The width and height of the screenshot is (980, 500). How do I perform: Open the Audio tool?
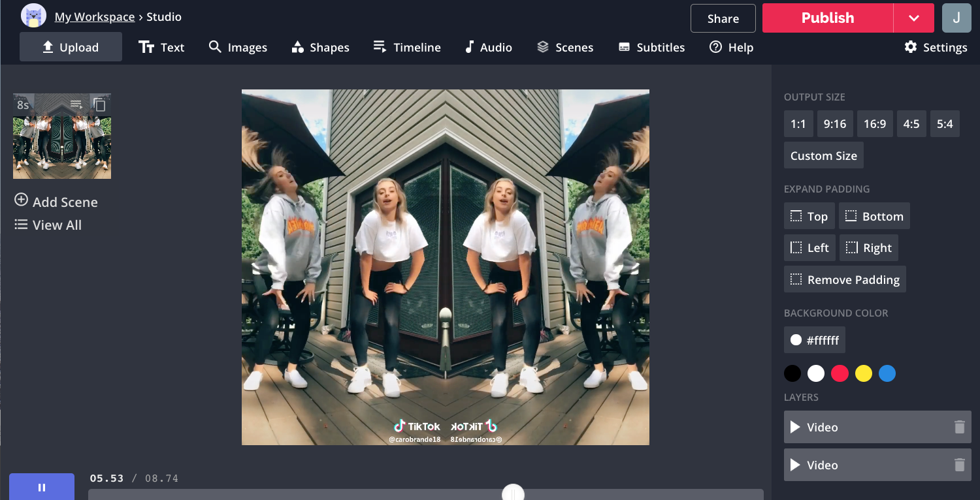[488, 47]
